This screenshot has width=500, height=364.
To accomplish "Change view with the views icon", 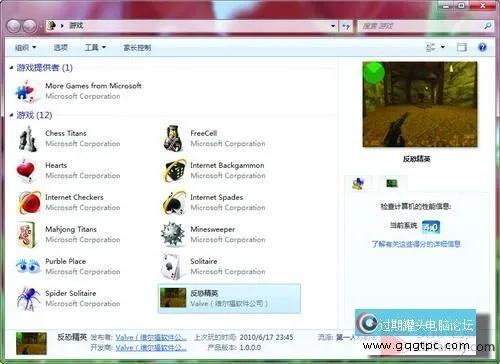I will (x=431, y=47).
